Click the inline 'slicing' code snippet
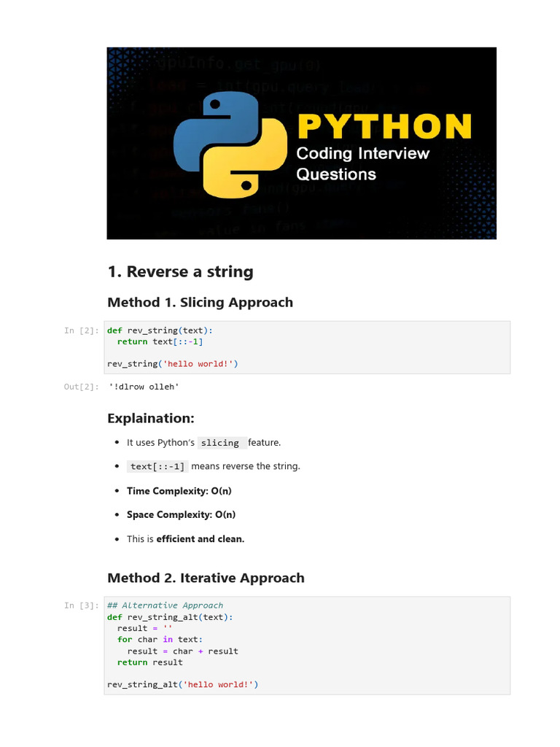This screenshot has height=747, width=560. (220, 443)
